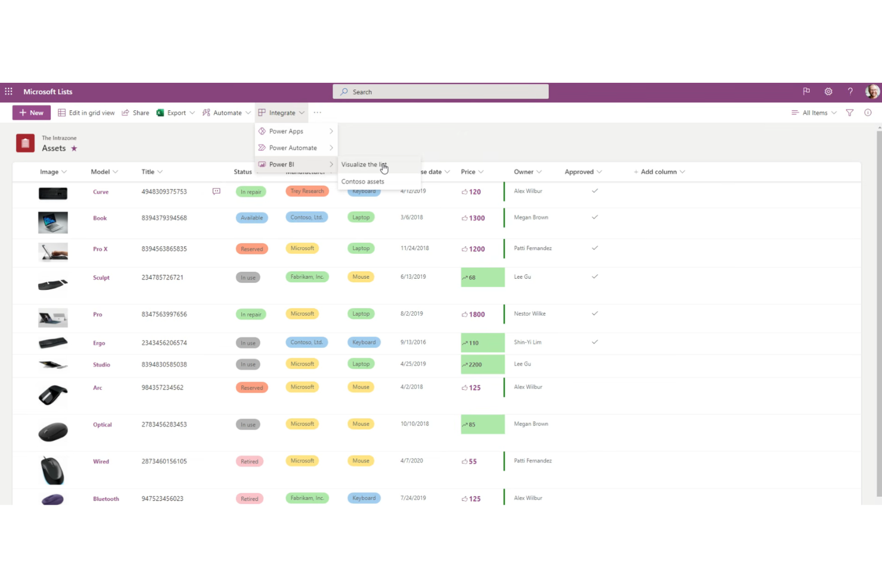Toggle the favorite star next to Assets
The width and height of the screenshot is (882, 588).
coord(74,148)
